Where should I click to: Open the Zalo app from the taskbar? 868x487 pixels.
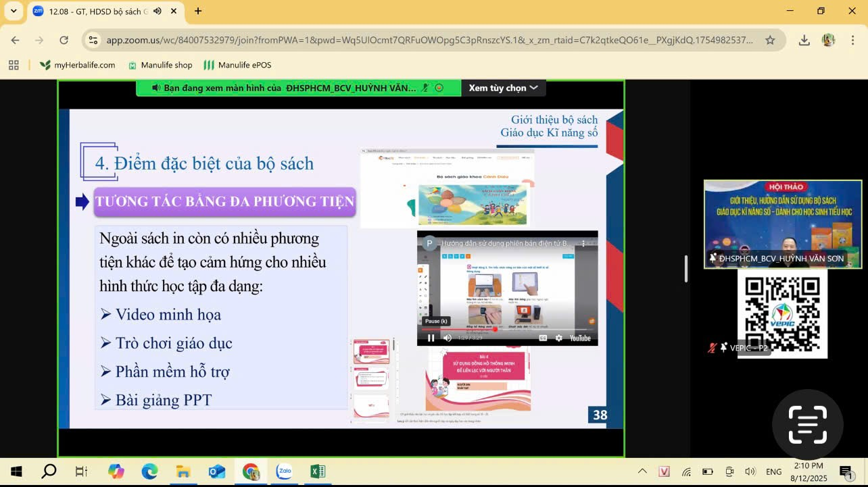(x=284, y=471)
